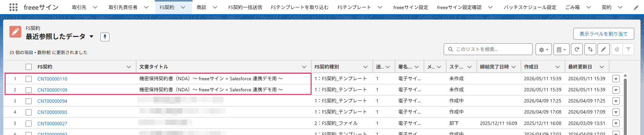Open the FS契約種別 column header menu
Image resolution: width=644 pixels, height=135 pixels.
[x=365, y=67]
